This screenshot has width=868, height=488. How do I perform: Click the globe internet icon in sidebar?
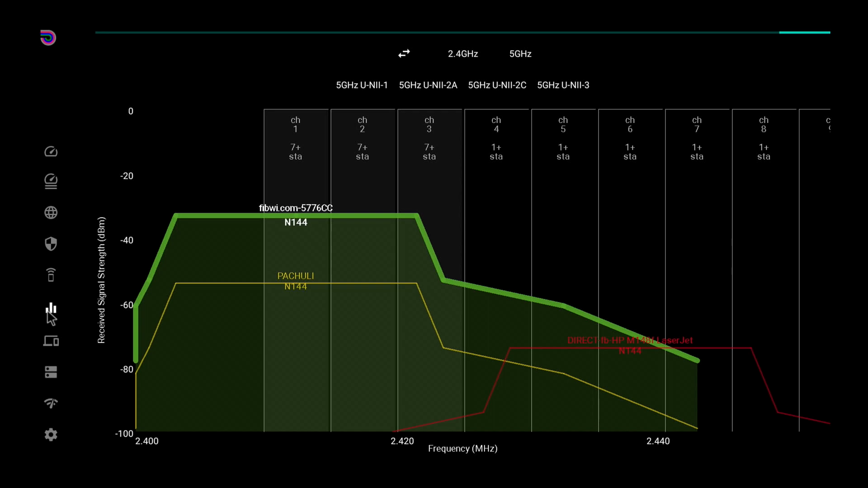pyautogui.click(x=51, y=212)
